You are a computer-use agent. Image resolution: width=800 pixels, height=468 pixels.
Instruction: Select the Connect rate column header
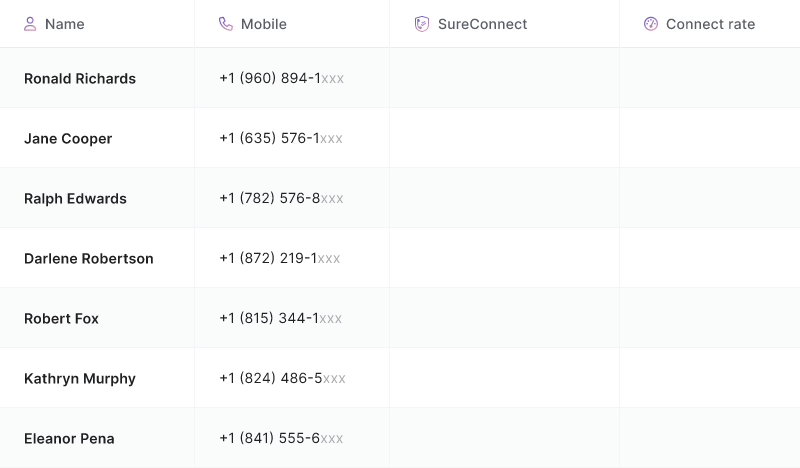click(710, 24)
